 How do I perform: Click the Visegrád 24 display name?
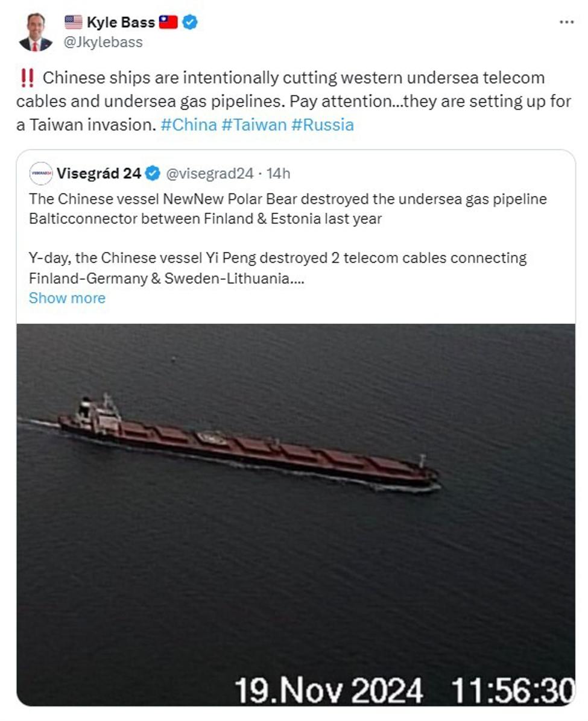pos(100,172)
